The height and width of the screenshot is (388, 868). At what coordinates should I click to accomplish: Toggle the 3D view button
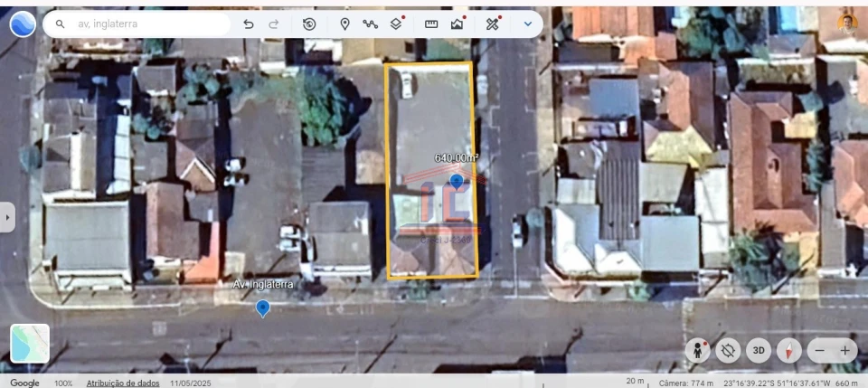(x=759, y=350)
